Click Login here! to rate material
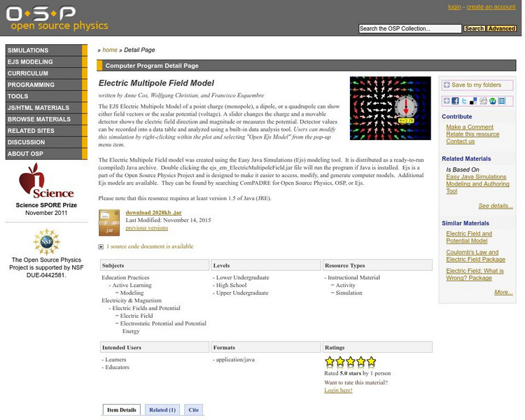Viewport: 525px width, 420px height. tap(338, 390)
